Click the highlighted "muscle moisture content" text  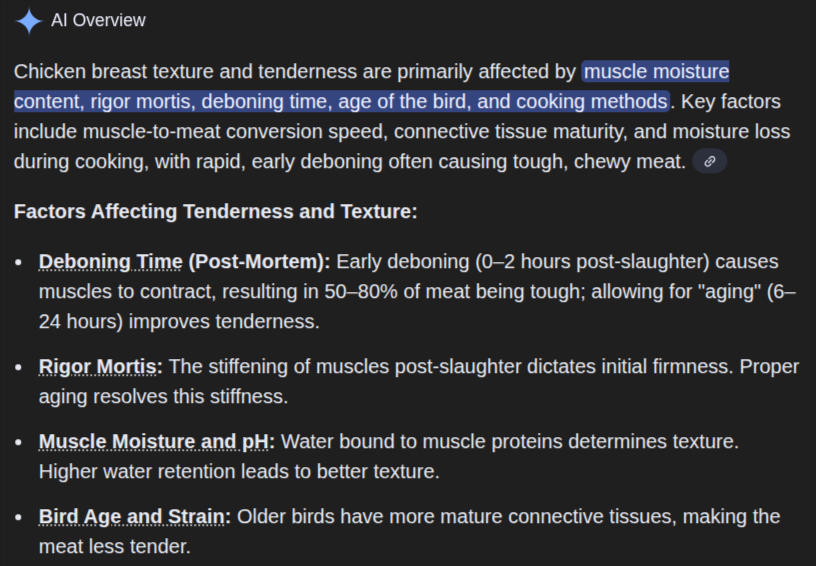click(x=656, y=72)
